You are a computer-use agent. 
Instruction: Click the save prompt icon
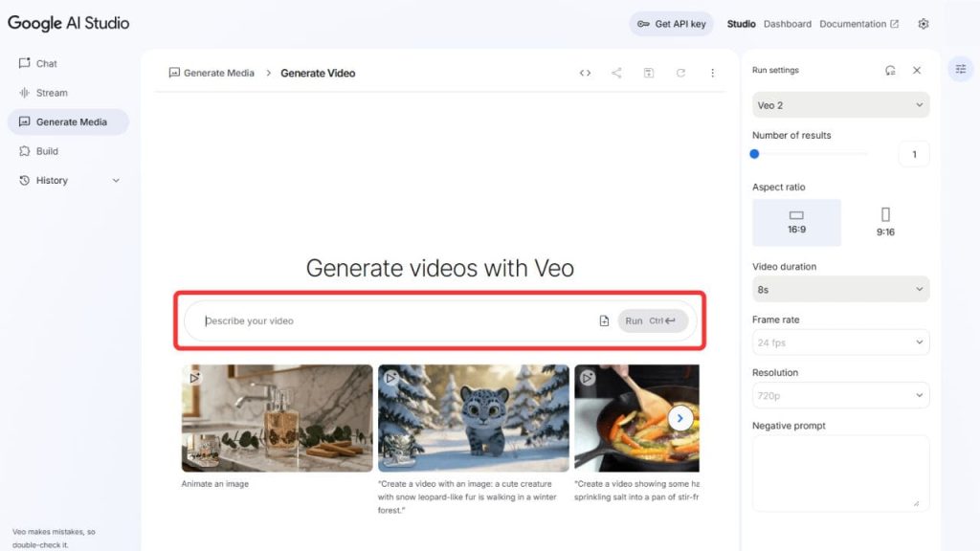tap(648, 73)
